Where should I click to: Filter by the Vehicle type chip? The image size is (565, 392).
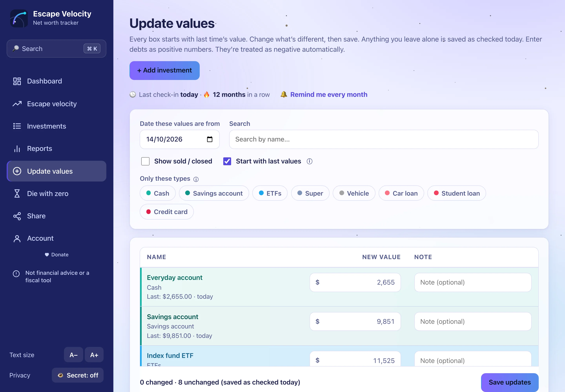[354, 193]
